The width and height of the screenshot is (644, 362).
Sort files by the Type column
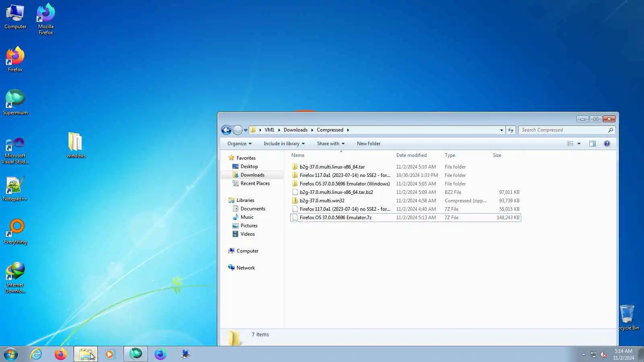click(x=466, y=155)
